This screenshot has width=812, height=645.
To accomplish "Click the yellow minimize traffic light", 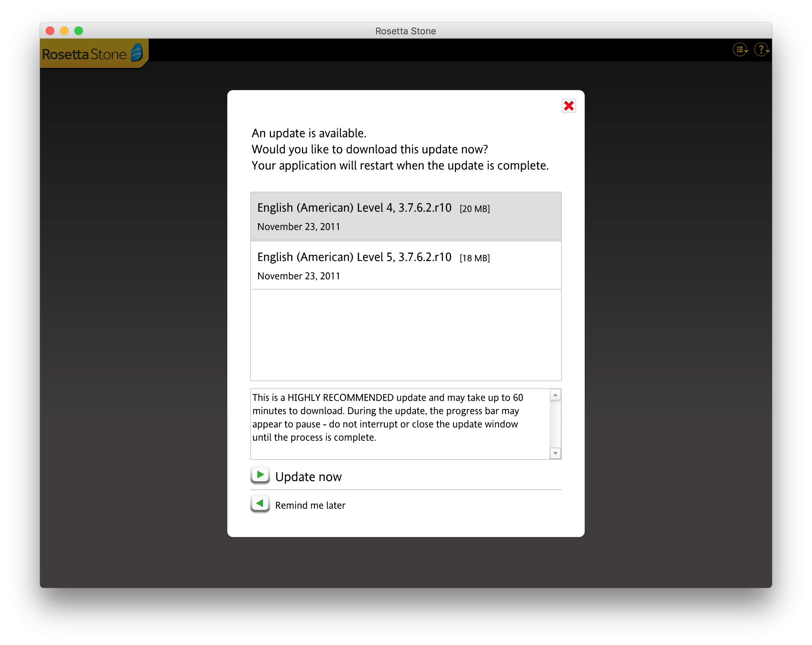I will [64, 30].
